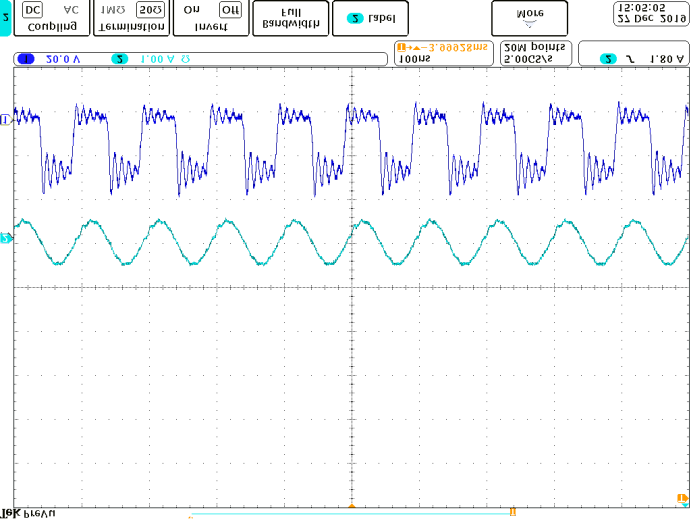The height and width of the screenshot is (519, 691).
Task: Click the cyan channel 2 badge beside 1.00 A
Action: [x=119, y=60]
